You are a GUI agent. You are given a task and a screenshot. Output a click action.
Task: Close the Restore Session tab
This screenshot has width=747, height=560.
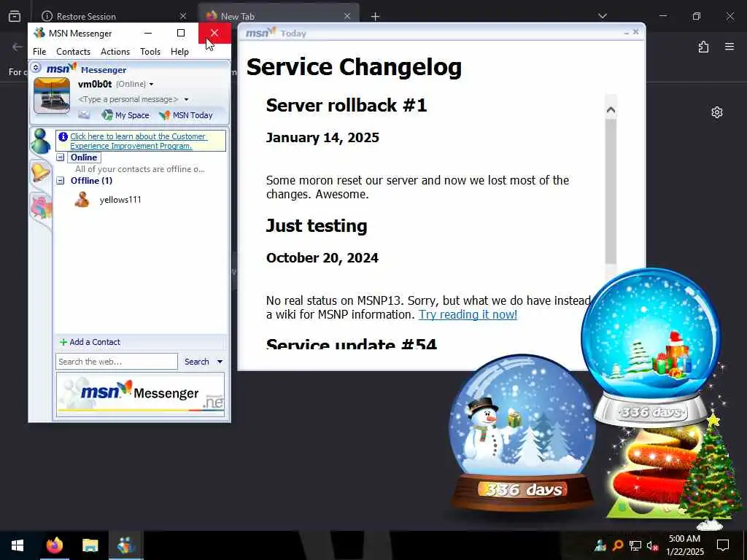[183, 16]
